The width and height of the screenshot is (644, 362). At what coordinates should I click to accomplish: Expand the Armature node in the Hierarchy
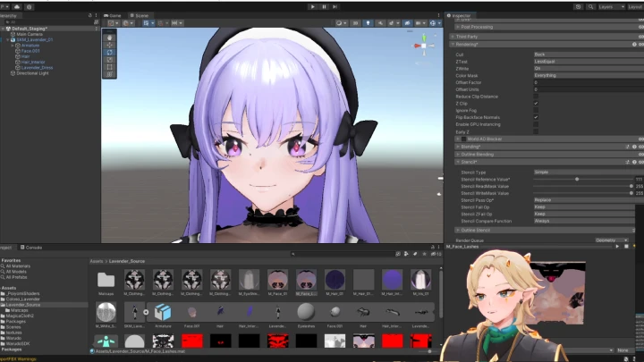pos(13,46)
